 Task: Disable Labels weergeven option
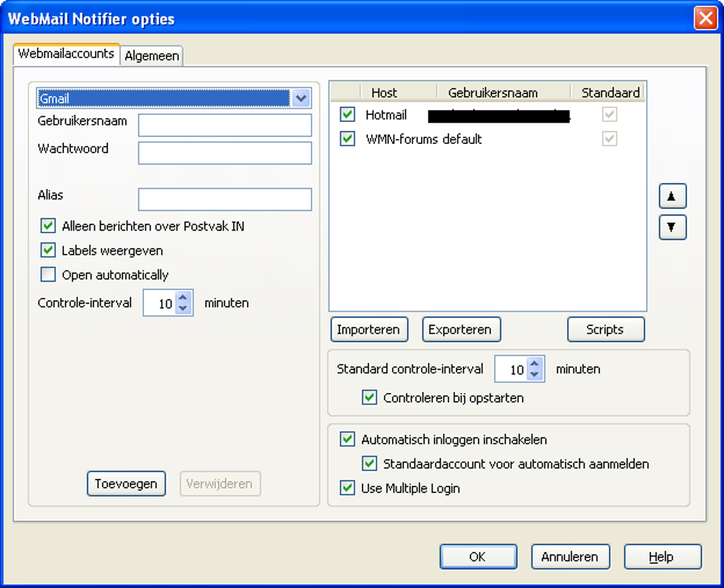point(48,250)
